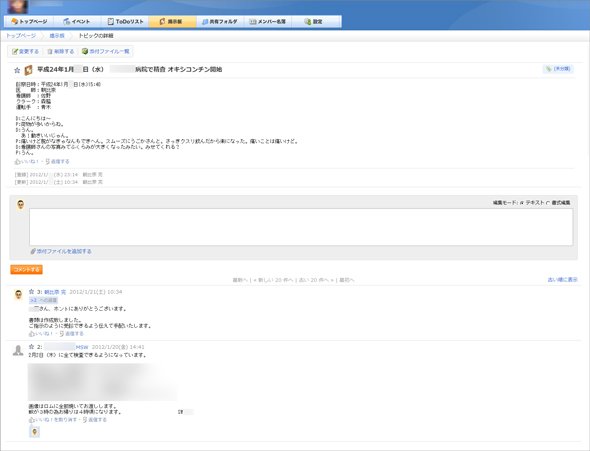590x451 pixels.
Task: Click the 変更する edit button
Action: (x=25, y=52)
